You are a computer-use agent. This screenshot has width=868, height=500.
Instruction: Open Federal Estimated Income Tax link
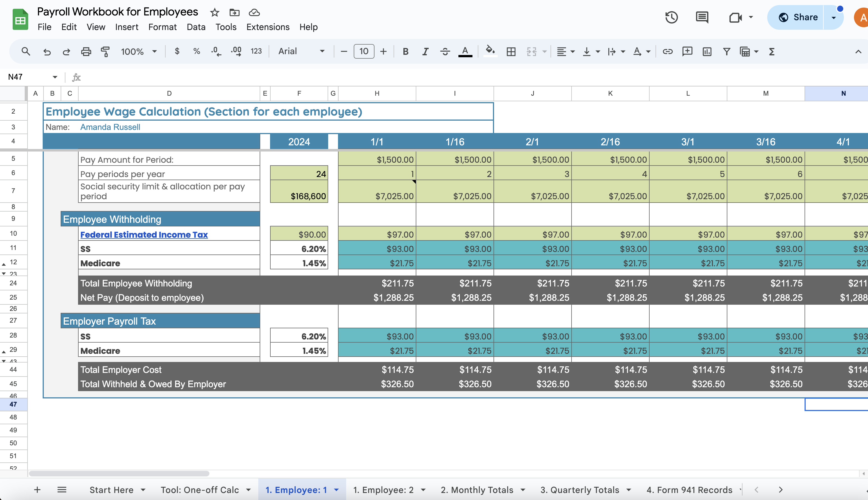tap(144, 235)
